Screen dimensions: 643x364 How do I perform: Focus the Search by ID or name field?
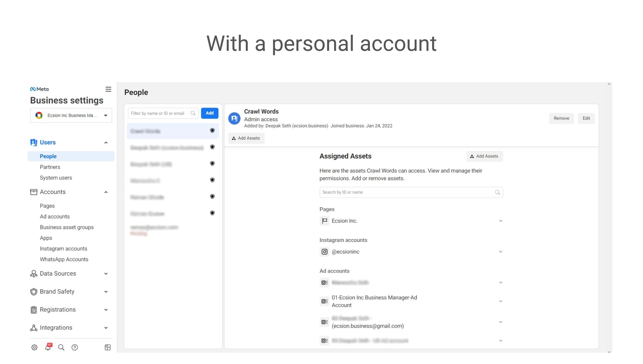(x=411, y=192)
